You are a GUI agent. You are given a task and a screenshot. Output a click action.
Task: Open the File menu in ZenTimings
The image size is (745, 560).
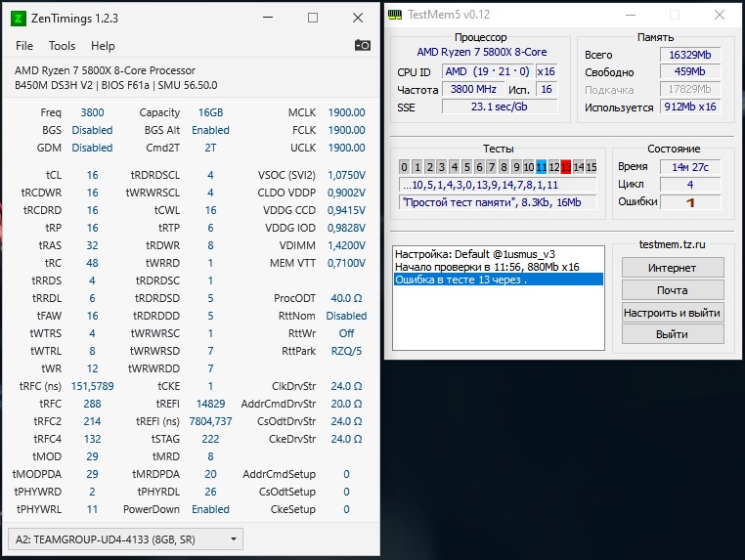[x=24, y=46]
